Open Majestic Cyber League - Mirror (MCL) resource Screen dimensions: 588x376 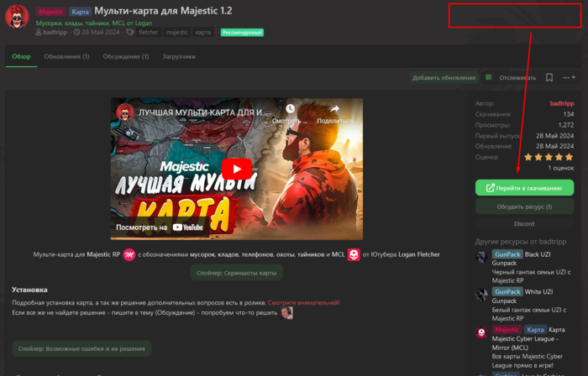(x=528, y=338)
